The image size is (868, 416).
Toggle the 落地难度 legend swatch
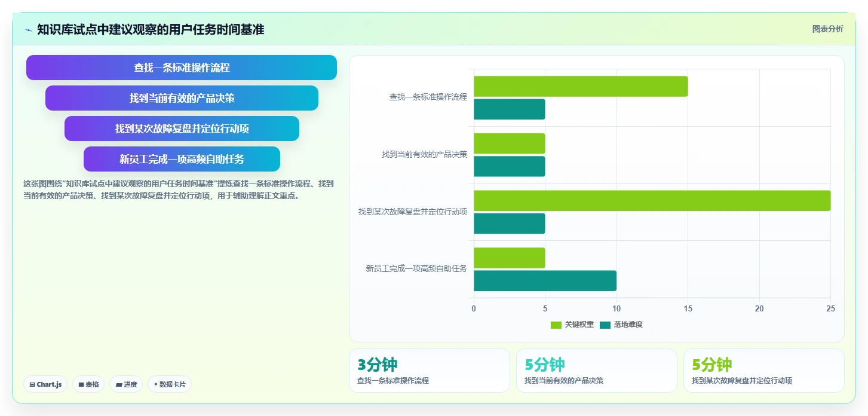pos(605,325)
